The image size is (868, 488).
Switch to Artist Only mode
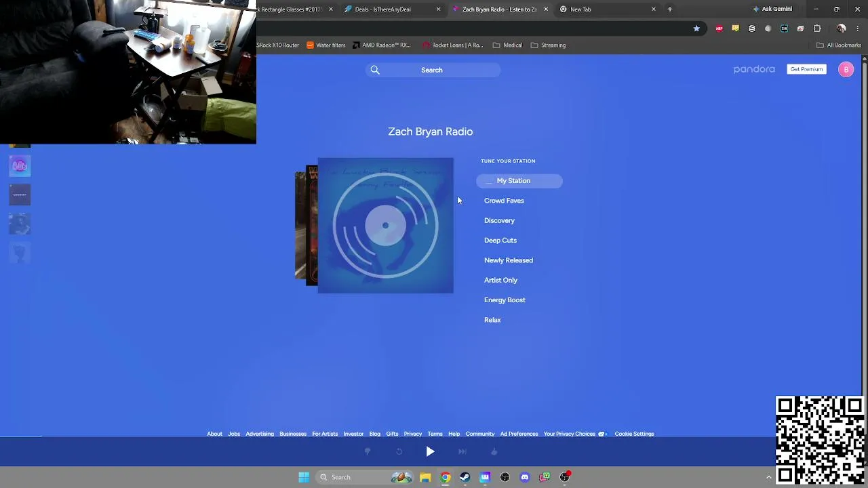[x=500, y=280]
